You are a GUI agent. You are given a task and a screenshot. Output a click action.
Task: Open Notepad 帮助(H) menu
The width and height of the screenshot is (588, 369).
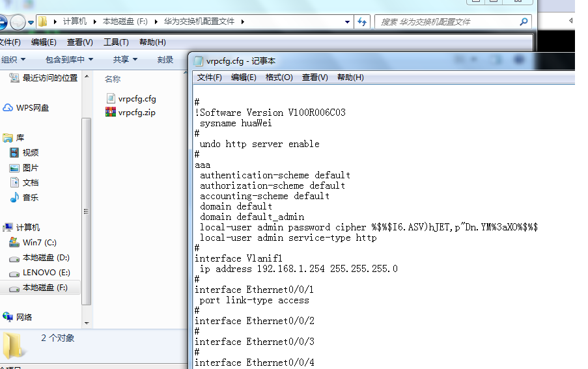tap(350, 77)
